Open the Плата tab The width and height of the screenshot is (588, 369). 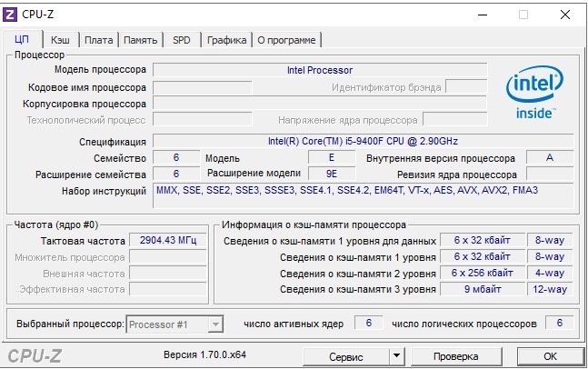[x=99, y=40]
